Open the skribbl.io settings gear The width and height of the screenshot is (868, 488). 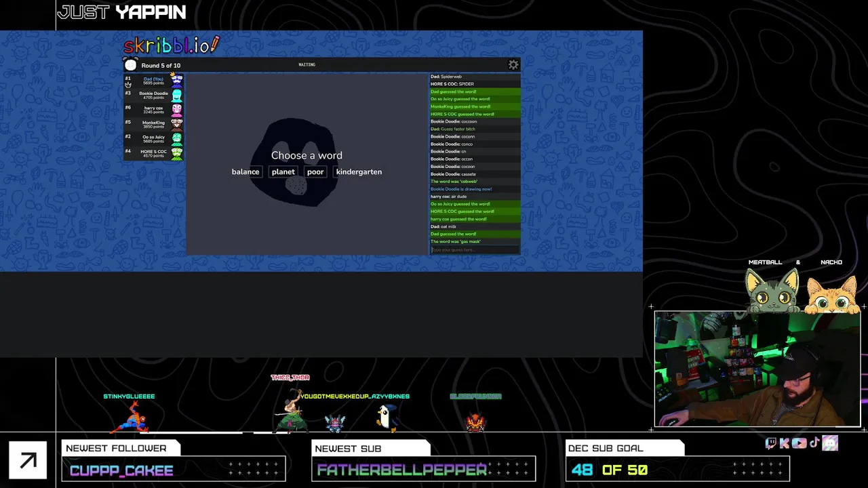[513, 65]
